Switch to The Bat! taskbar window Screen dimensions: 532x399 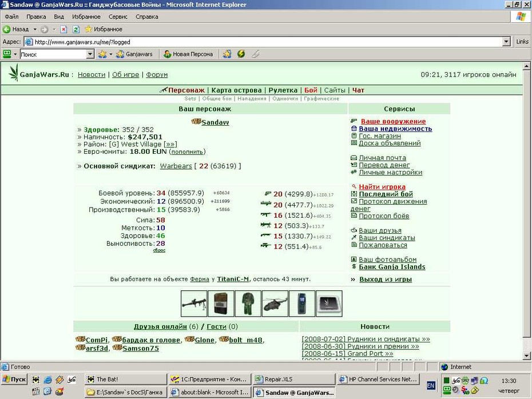click(125, 380)
